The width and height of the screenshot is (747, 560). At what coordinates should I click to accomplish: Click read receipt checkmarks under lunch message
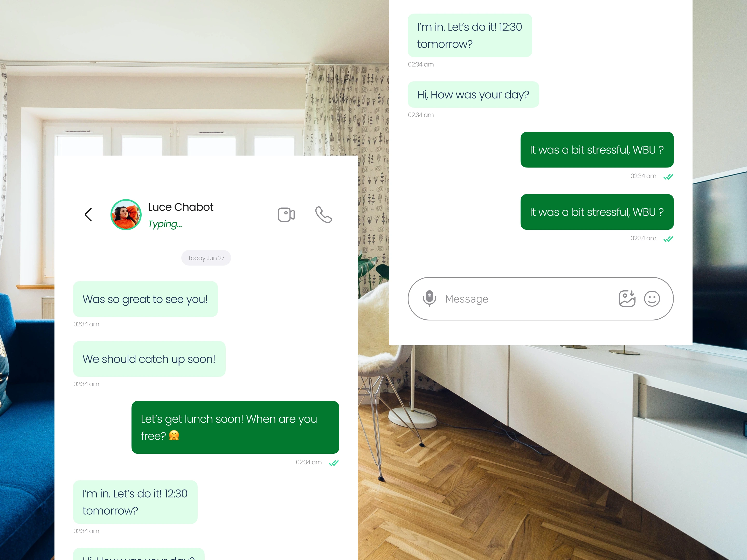coord(334,463)
